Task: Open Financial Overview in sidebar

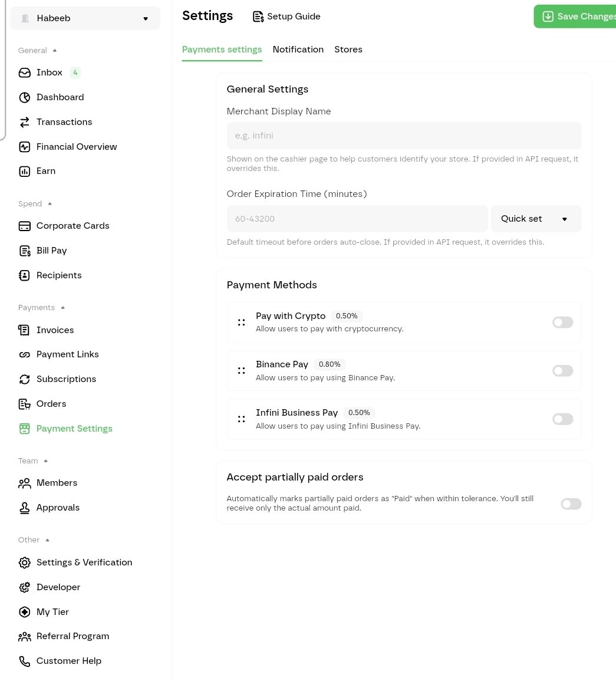Action: (77, 147)
